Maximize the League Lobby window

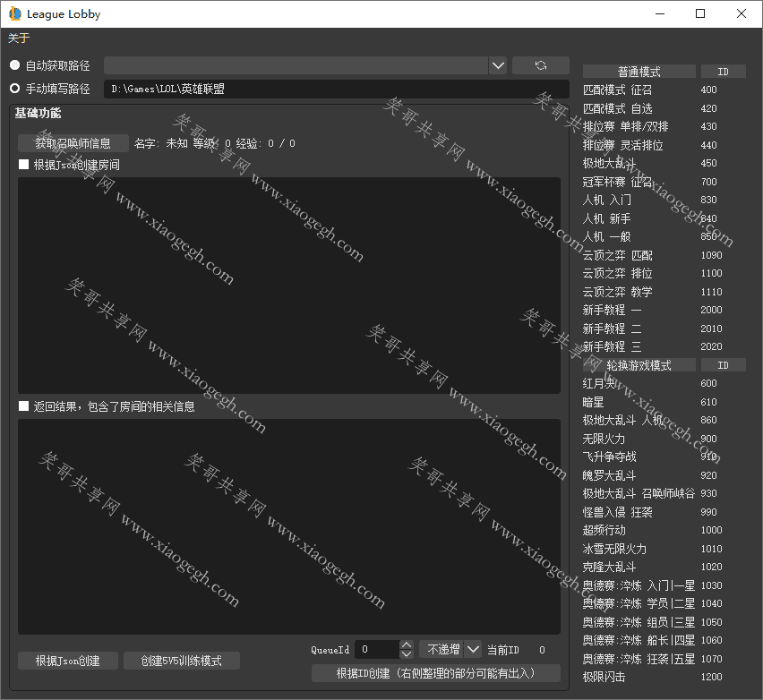(x=700, y=13)
